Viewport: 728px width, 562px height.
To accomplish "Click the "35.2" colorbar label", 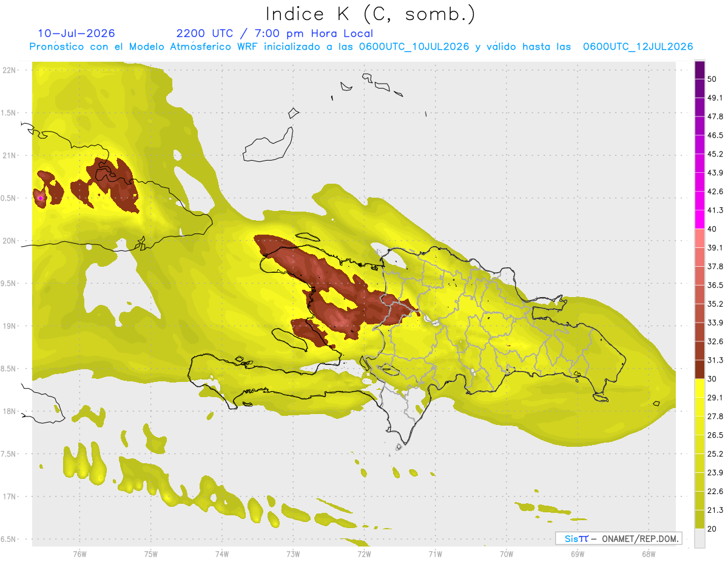I will point(715,304).
